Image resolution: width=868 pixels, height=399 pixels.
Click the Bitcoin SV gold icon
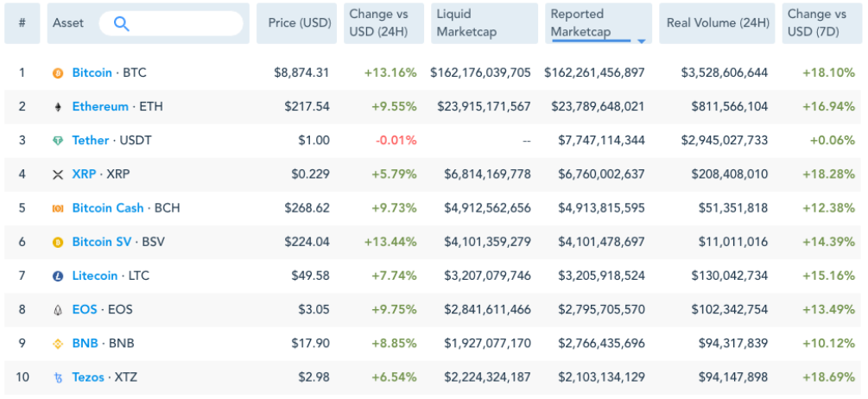pyautogui.click(x=58, y=242)
